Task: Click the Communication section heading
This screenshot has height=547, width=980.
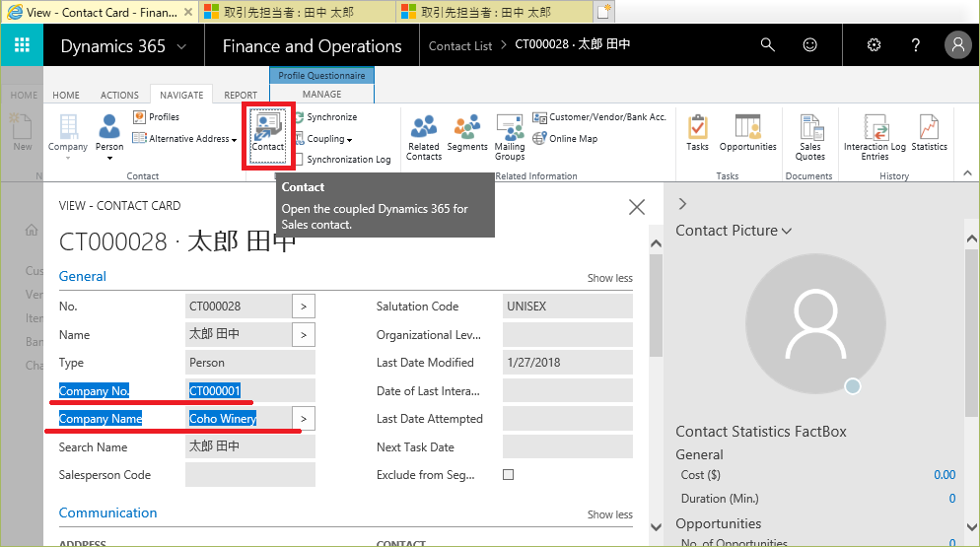Action: pos(108,513)
